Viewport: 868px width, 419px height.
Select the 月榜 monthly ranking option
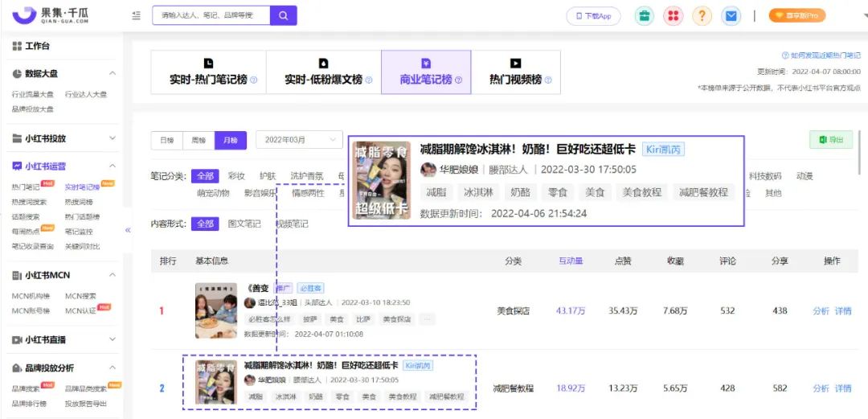(x=231, y=140)
